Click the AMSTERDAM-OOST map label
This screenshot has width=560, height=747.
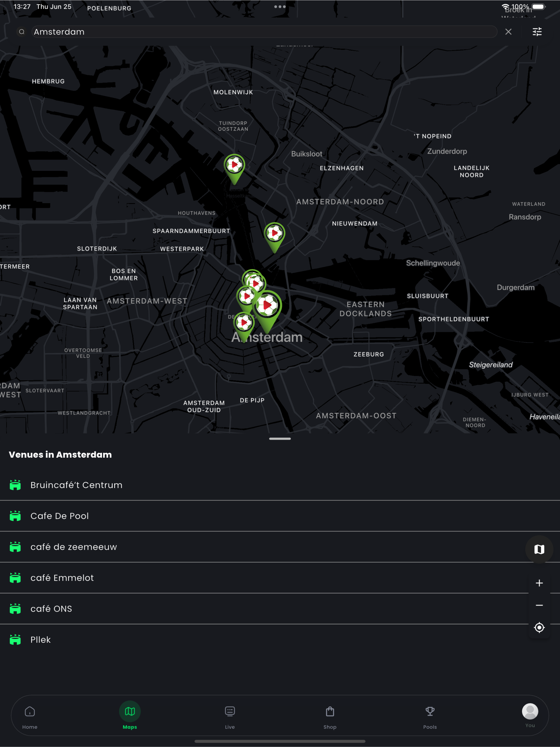click(x=356, y=416)
